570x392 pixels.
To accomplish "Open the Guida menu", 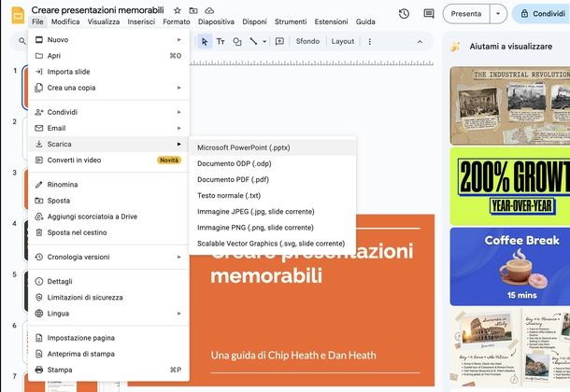I will [x=365, y=21].
